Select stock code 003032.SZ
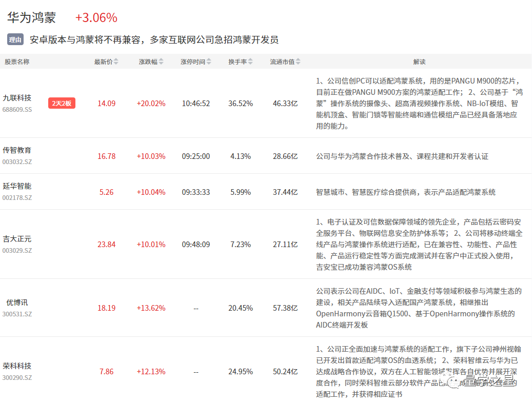 tap(17, 162)
